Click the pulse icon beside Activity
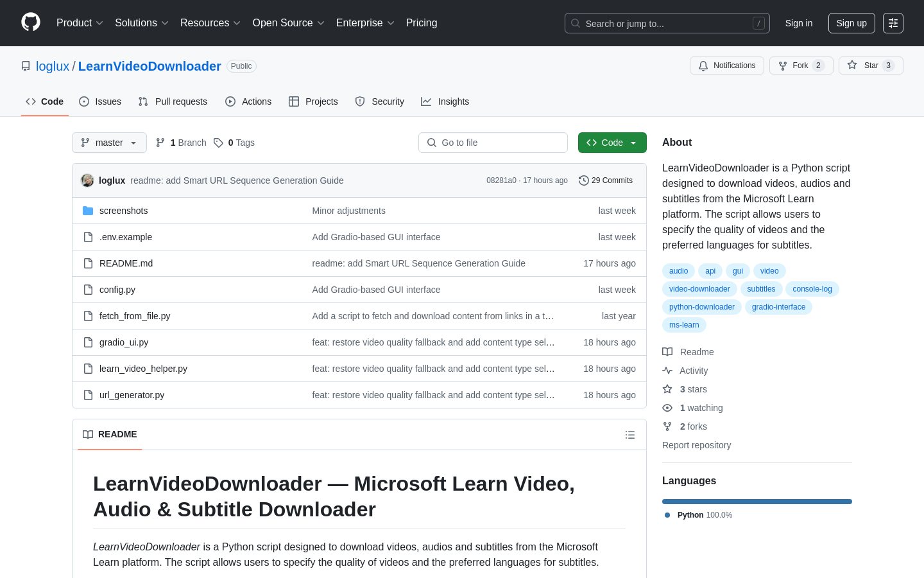The height and width of the screenshot is (578, 924). [x=667, y=371]
